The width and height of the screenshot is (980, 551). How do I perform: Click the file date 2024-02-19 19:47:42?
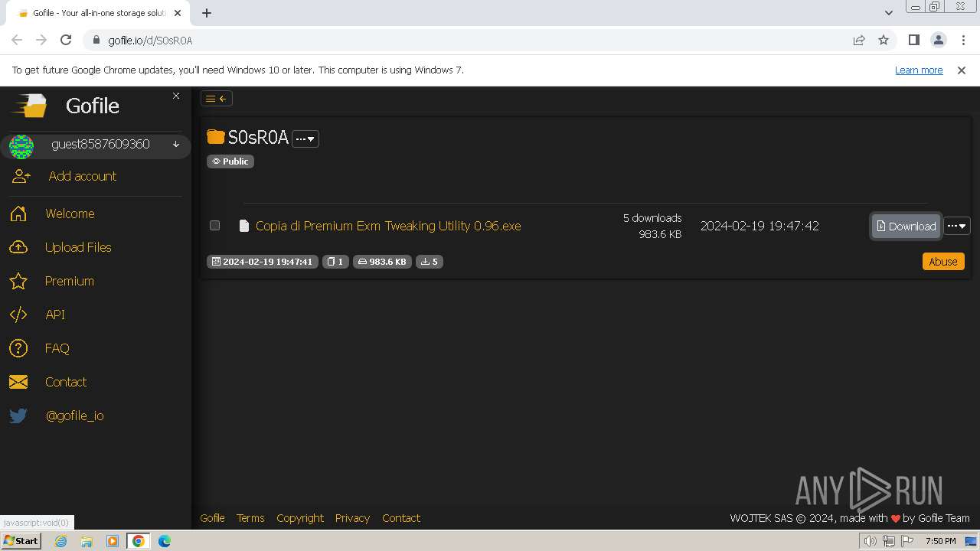[759, 226]
